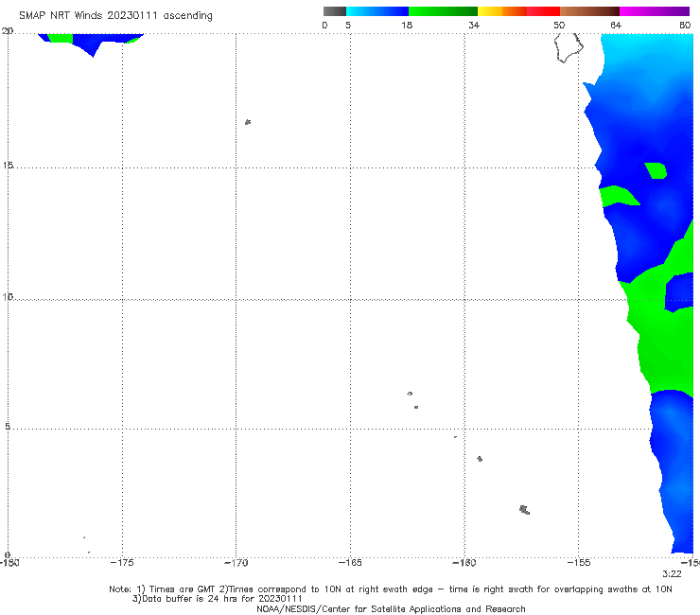The width and height of the screenshot is (700, 615).
Task: Click the Johnston Atoll marker near 17N
Action: click(248, 122)
